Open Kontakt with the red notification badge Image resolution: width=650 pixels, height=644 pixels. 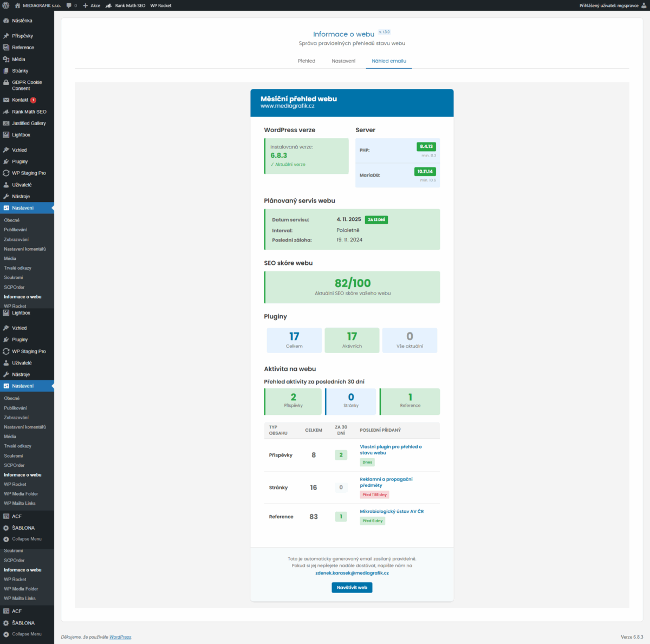click(20, 100)
